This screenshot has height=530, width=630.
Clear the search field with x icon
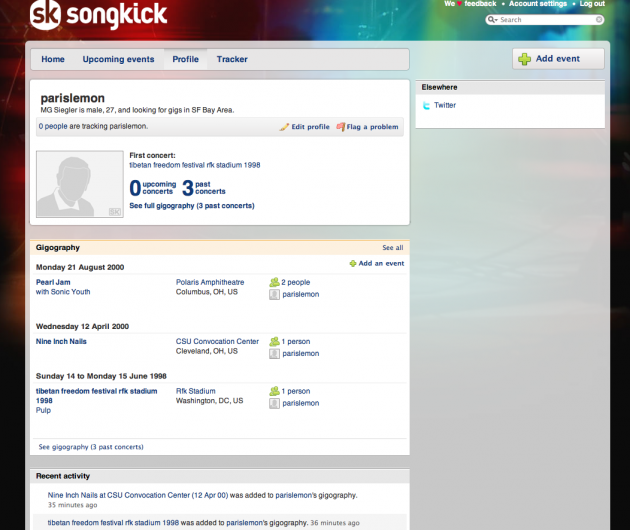point(599,20)
